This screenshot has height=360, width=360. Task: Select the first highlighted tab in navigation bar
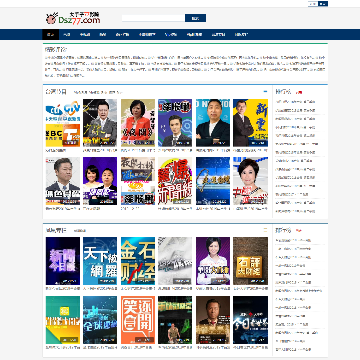pos(50,34)
